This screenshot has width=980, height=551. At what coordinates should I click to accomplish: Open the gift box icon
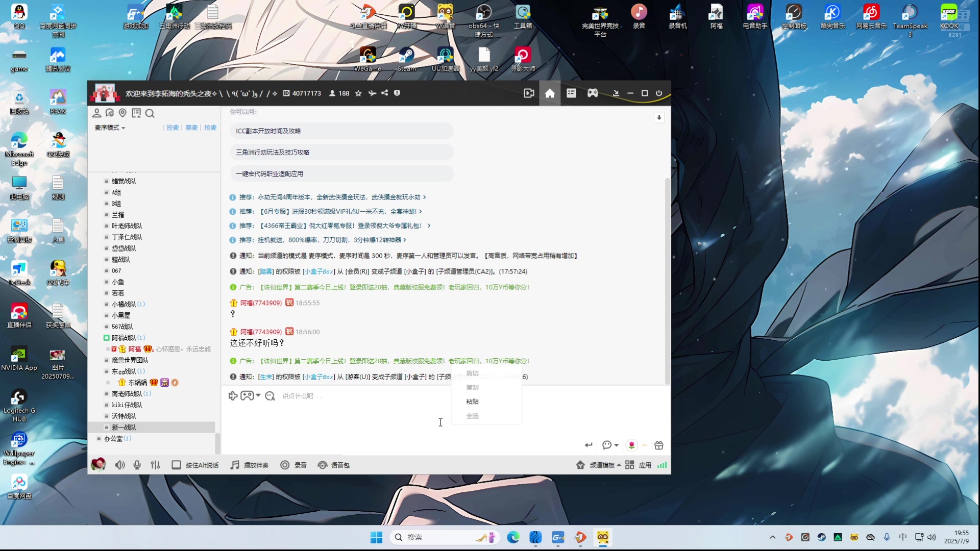pyautogui.click(x=659, y=445)
